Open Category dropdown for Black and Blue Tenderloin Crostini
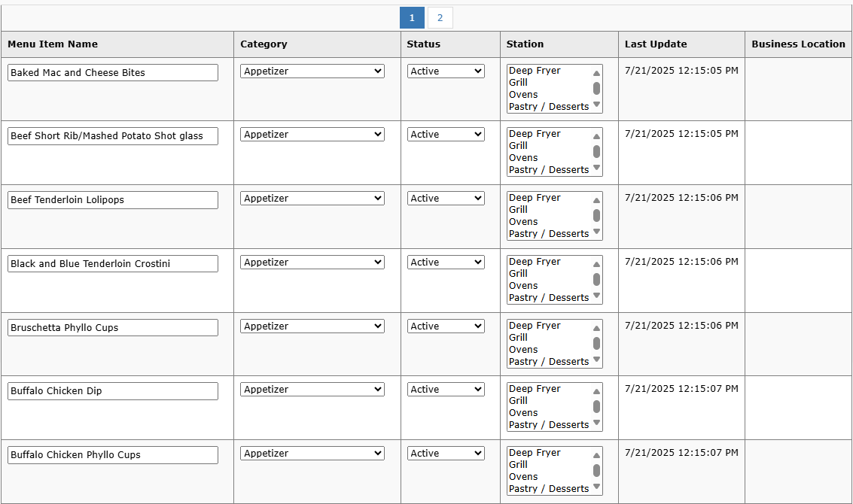This screenshot has width=853, height=504. point(312,262)
